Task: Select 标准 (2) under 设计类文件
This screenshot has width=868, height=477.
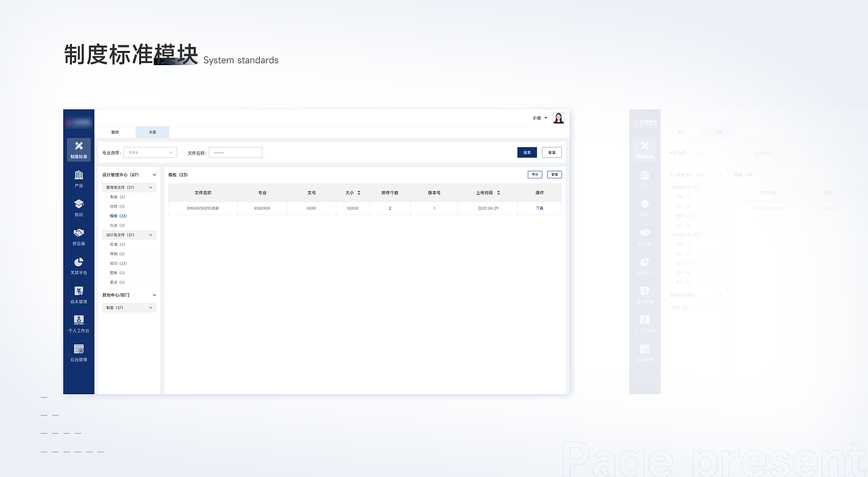Action: (x=117, y=244)
